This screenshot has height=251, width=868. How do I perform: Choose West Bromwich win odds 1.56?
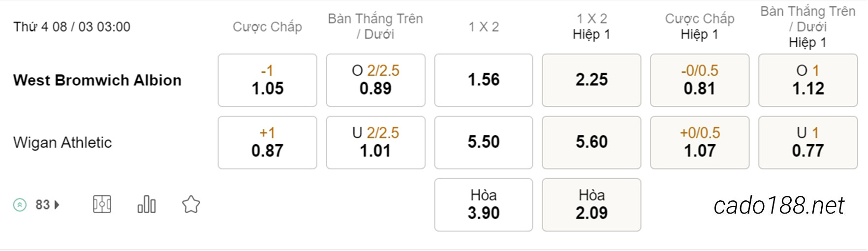pos(484,80)
